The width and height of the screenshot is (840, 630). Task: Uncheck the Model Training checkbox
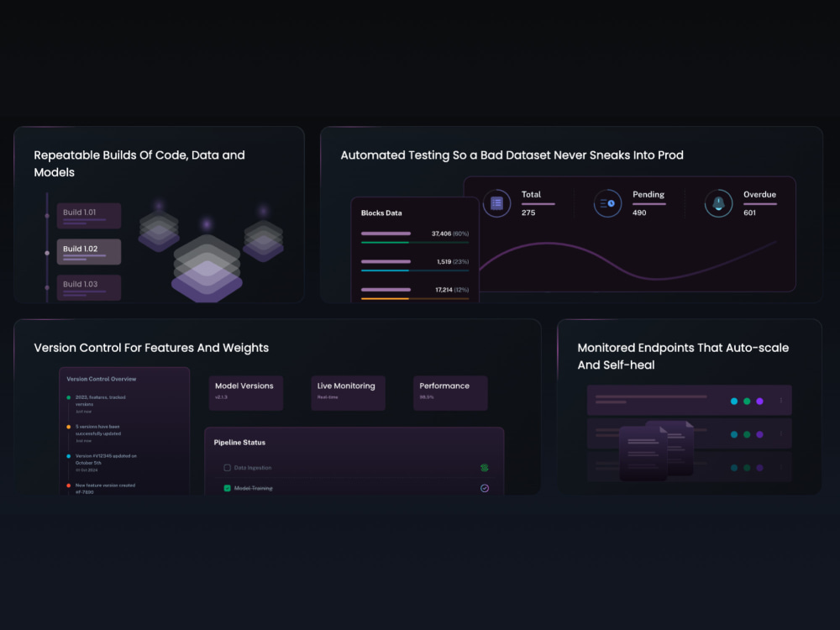pos(227,488)
